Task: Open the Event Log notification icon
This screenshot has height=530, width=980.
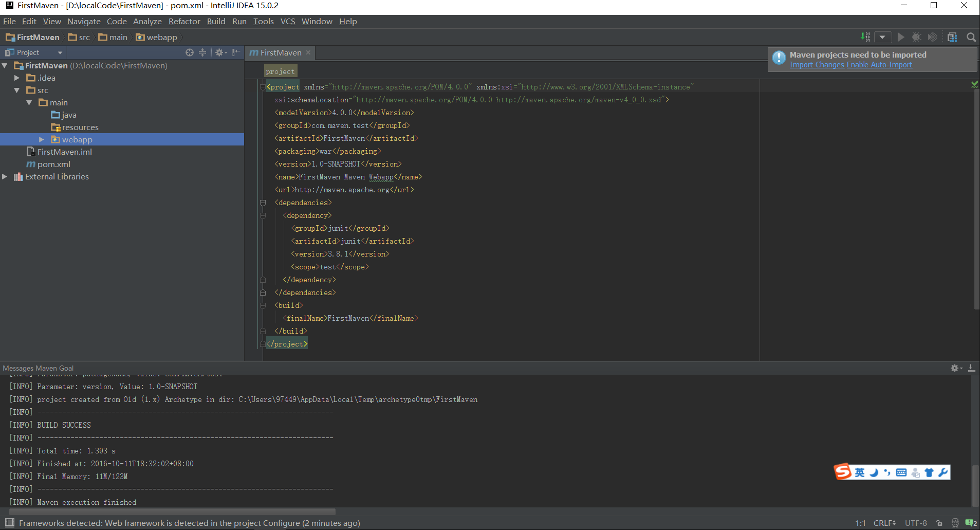Action: tap(971, 523)
